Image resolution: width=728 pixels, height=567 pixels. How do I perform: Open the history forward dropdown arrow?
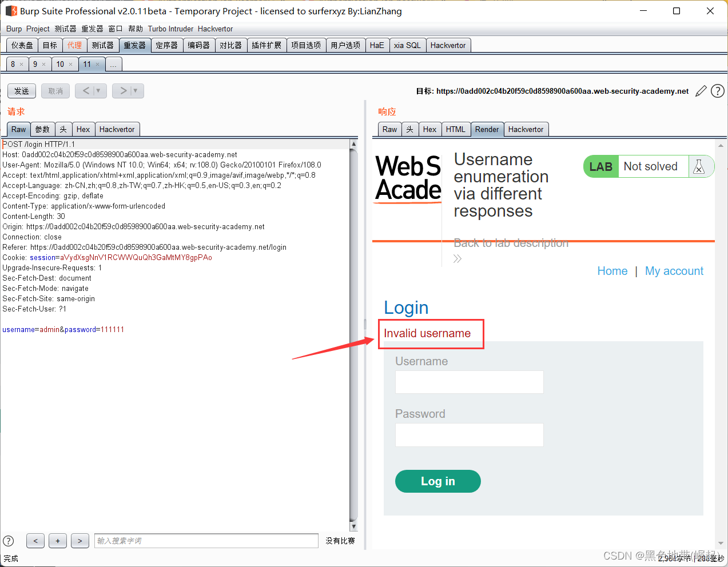tap(136, 91)
